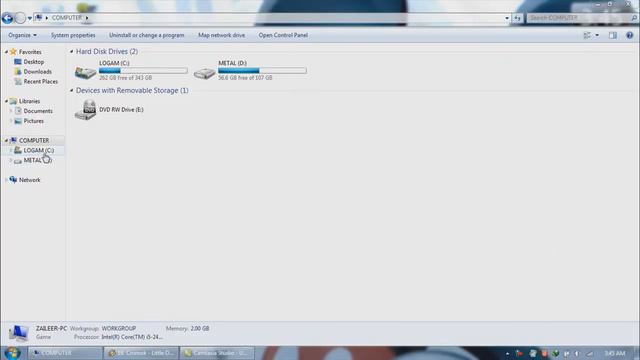Viewport: 640px width, 360px height.
Task: Click the METAL (D:) drive icon
Action: (204, 73)
